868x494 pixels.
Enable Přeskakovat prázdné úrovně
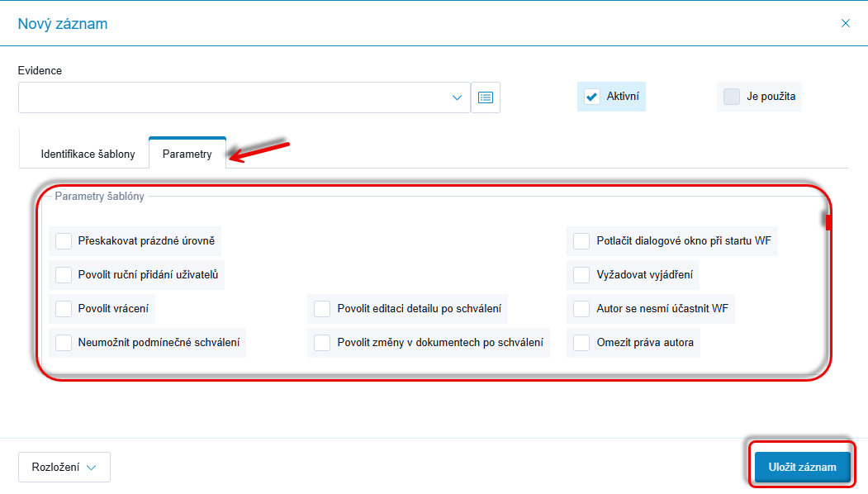pyautogui.click(x=64, y=241)
